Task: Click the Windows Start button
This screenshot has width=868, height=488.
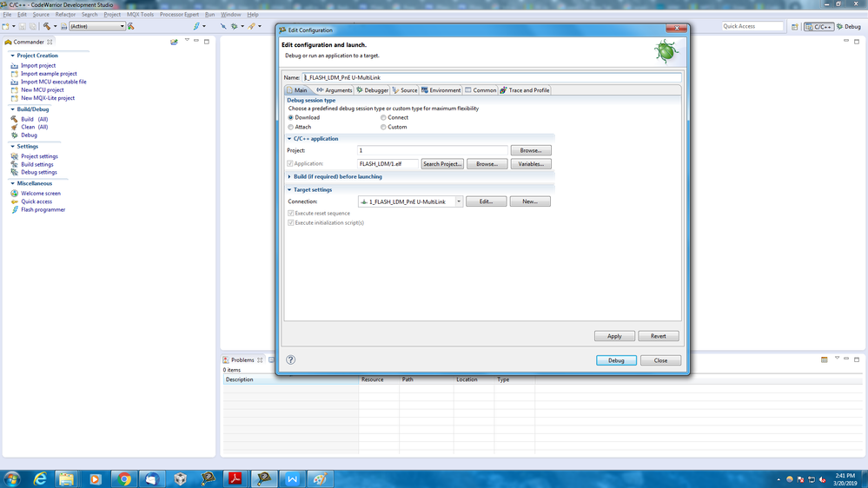Action: click(11, 479)
